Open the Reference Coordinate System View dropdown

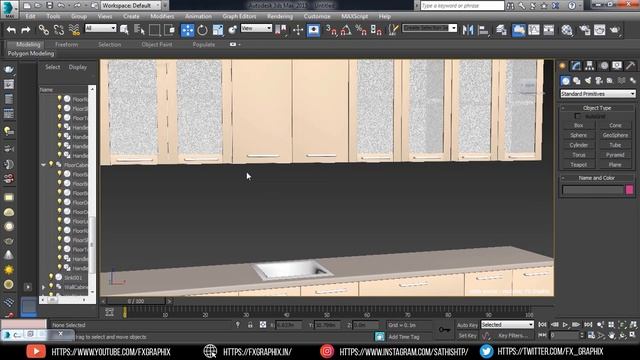coord(256,28)
